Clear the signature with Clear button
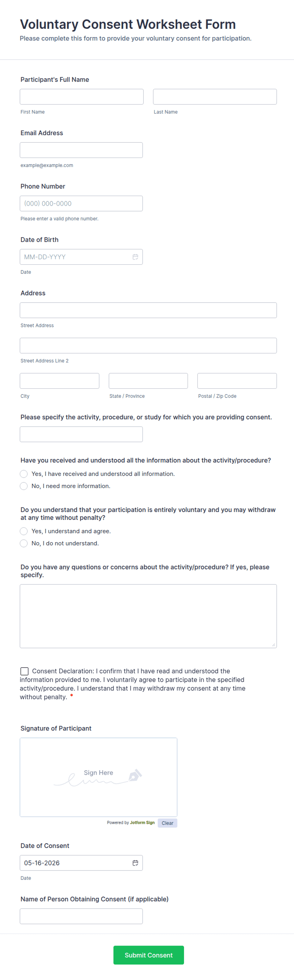 click(x=167, y=823)
